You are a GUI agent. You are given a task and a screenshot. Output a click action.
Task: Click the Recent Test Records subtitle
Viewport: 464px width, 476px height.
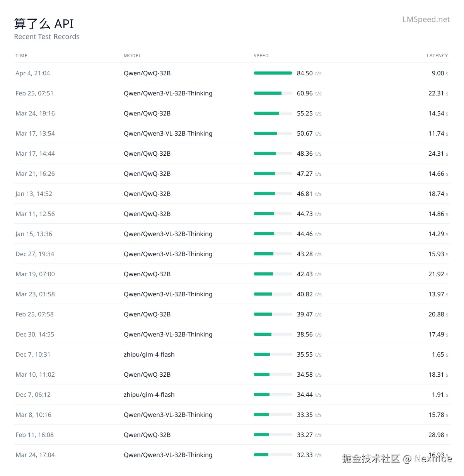tap(46, 37)
